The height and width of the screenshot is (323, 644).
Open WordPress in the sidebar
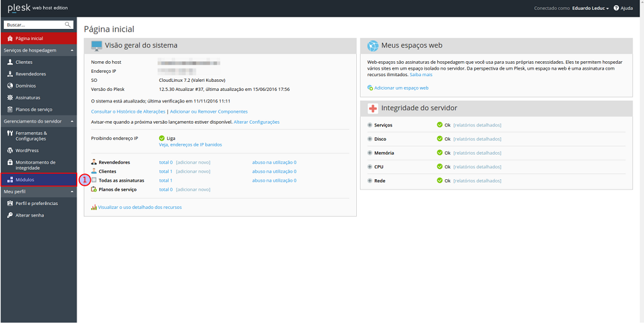click(26, 150)
